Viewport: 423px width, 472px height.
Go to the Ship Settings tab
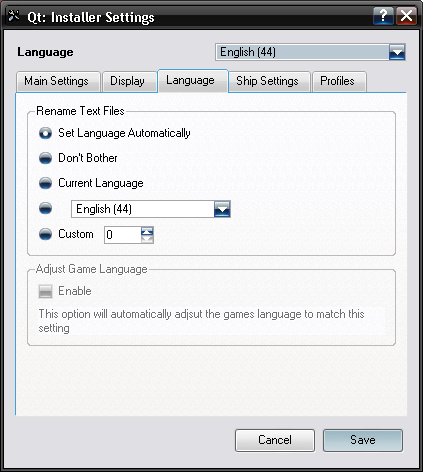(269, 81)
